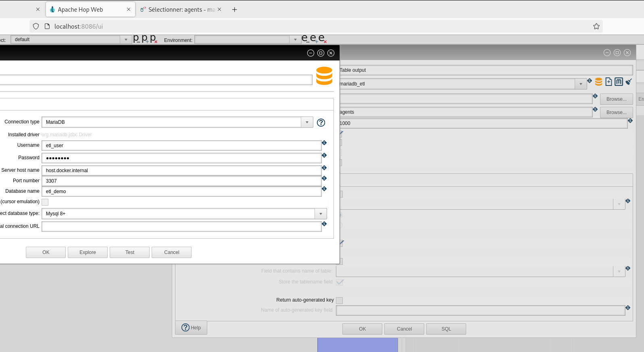Click the metadata 'm' icon beside the connection
This screenshot has height=352, width=644.
point(619,82)
